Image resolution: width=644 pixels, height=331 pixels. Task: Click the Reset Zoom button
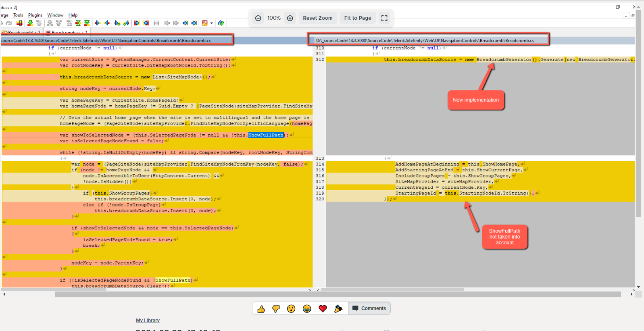pyautogui.click(x=318, y=18)
